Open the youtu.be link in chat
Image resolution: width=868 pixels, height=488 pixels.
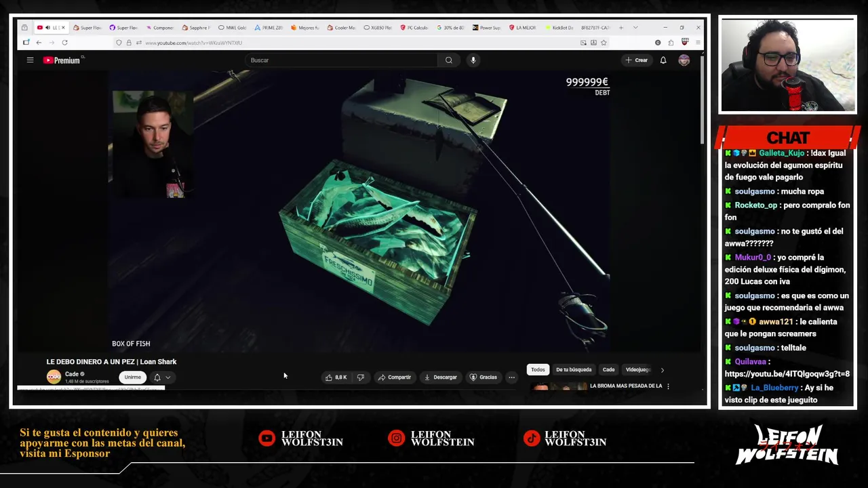pyautogui.click(x=787, y=374)
